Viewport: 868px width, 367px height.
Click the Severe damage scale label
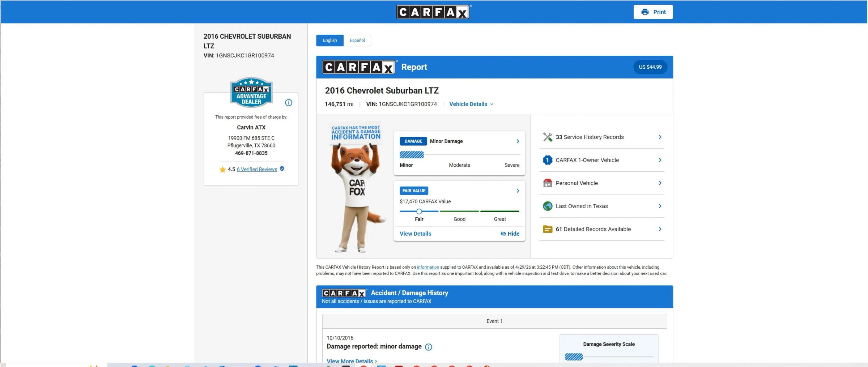512,165
